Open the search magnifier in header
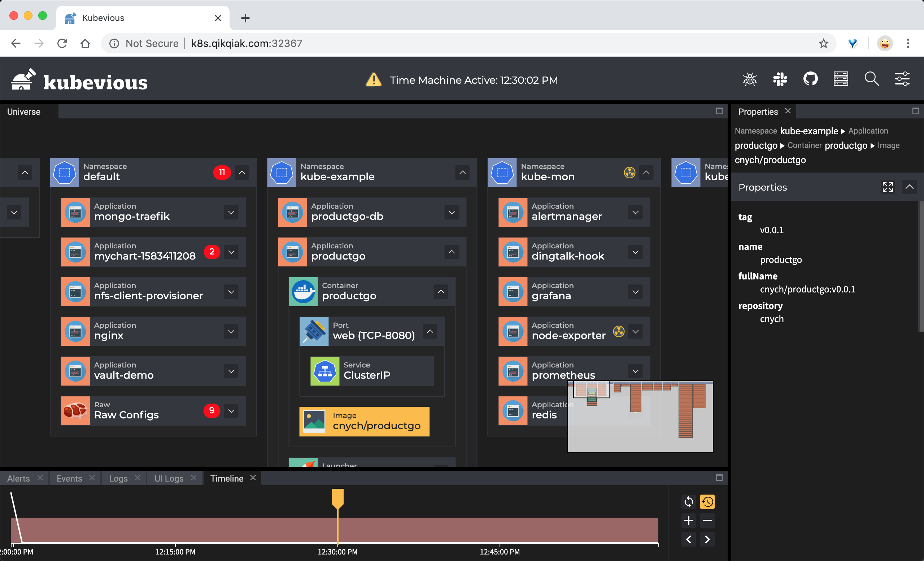 872,79
